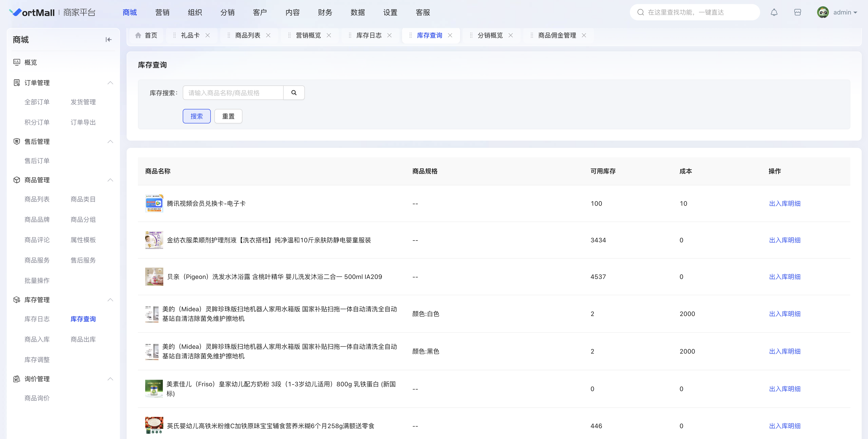
Task: Collapse the 商城 sidebar panel
Action: tap(108, 40)
